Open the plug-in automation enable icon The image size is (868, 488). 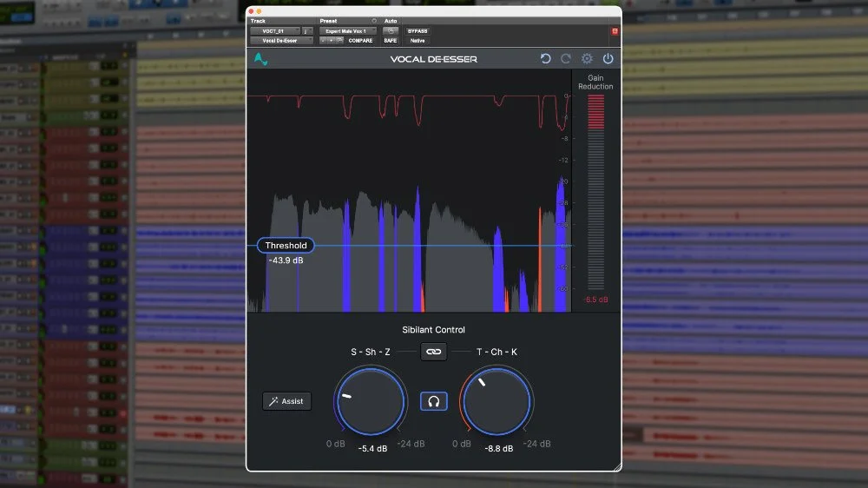(x=391, y=31)
